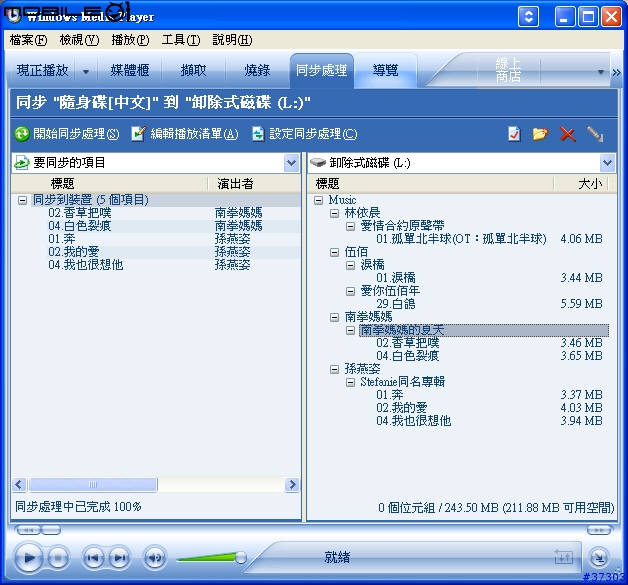Click the seek bar rewind handle

pyautogui.click(x=28, y=530)
